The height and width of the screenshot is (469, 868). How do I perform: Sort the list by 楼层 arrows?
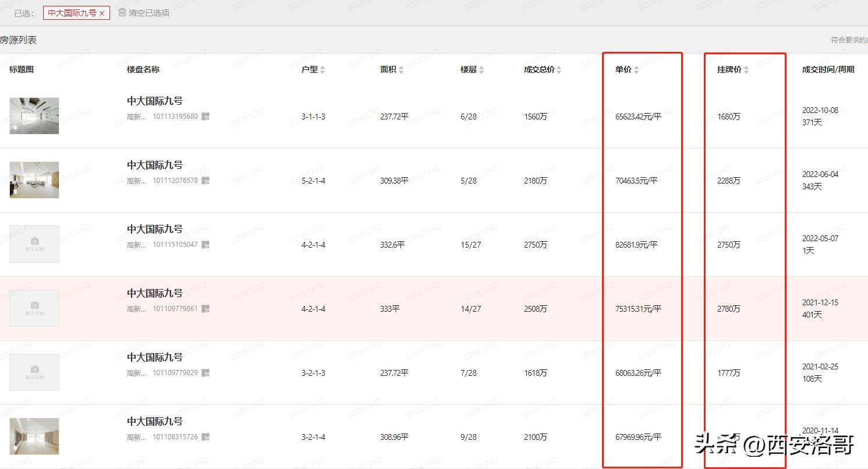coord(481,70)
